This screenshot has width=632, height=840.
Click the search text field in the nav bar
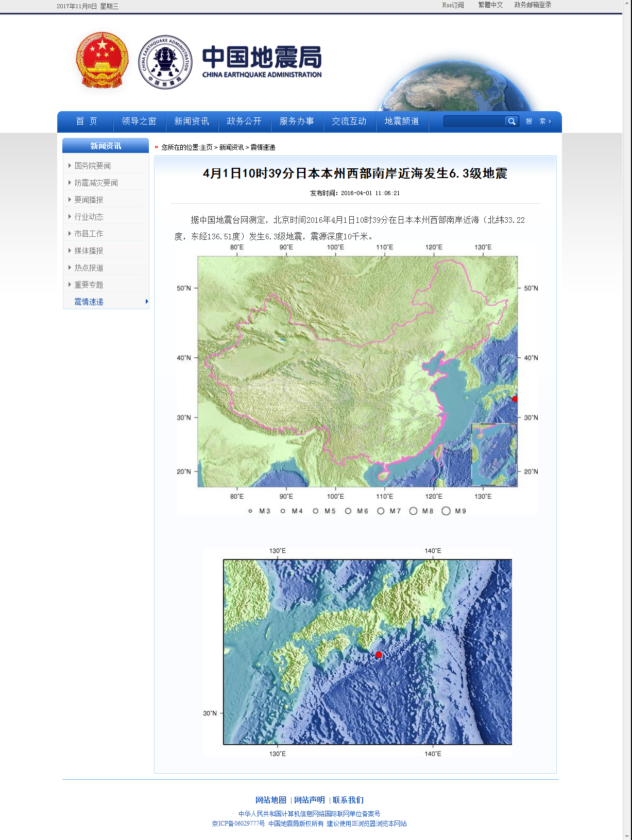(474, 121)
